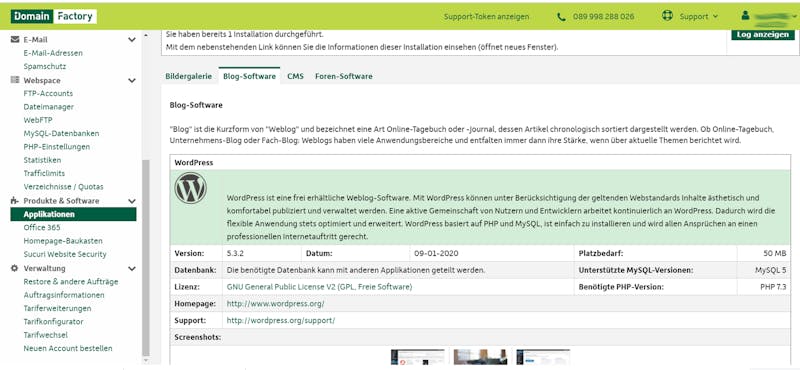Open WebFTP in the sidebar
800x370 pixels.
pos(38,120)
